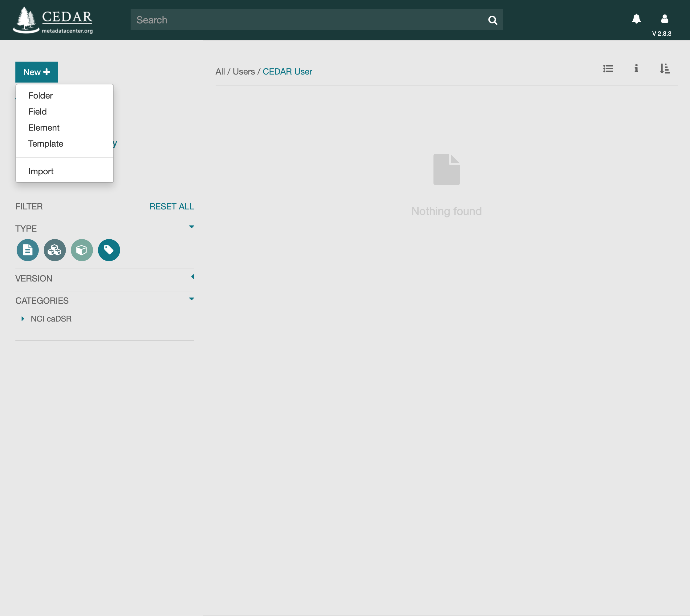The height and width of the screenshot is (616, 690).
Task: Click the CEDAR metadatacenter logo
Action: click(x=53, y=20)
